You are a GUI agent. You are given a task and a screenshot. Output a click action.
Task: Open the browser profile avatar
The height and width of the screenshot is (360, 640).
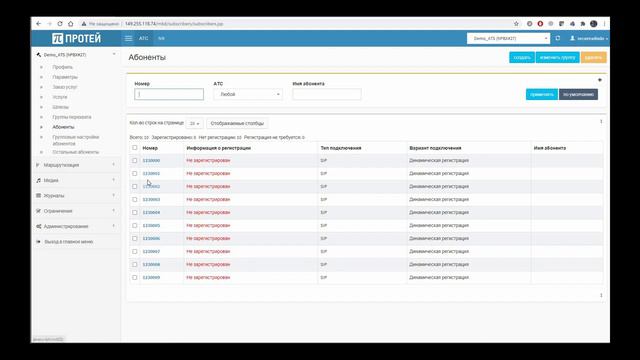click(x=594, y=24)
